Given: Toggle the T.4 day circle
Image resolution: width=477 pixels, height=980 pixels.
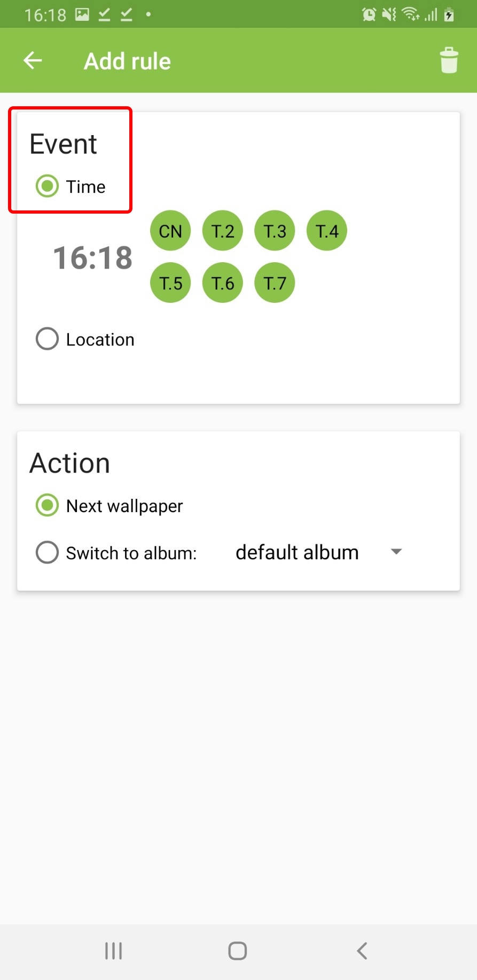Looking at the screenshot, I should (327, 231).
